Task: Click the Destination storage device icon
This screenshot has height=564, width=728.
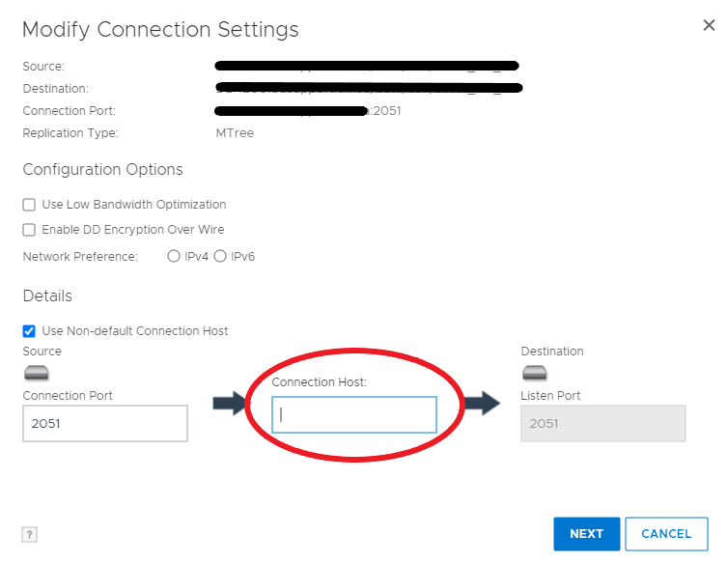Action: 535,373
